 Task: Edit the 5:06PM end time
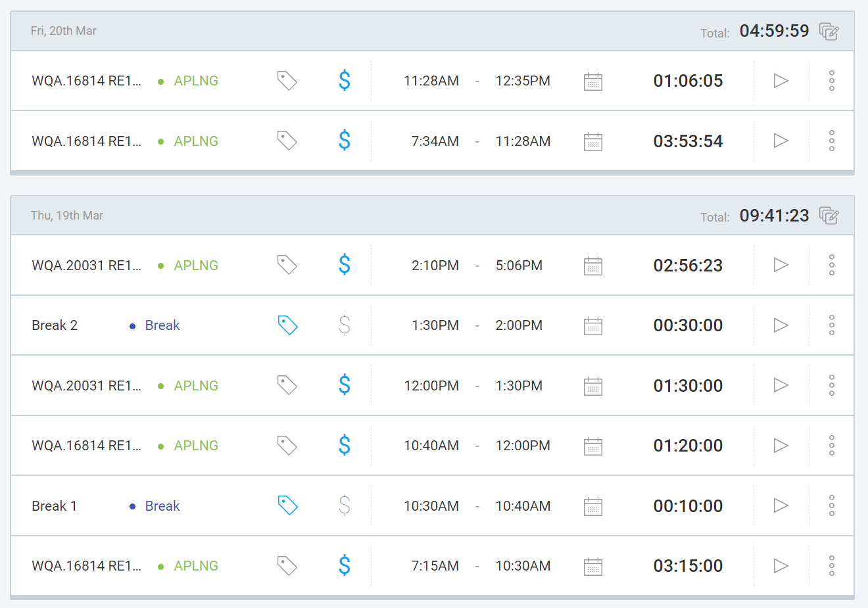[x=519, y=266]
